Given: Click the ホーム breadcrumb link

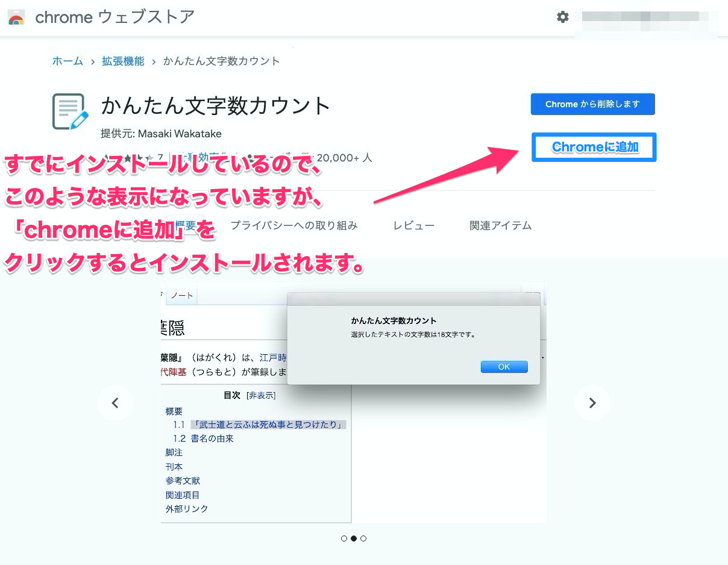Looking at the screenshot, I should (x=67, y=61).
